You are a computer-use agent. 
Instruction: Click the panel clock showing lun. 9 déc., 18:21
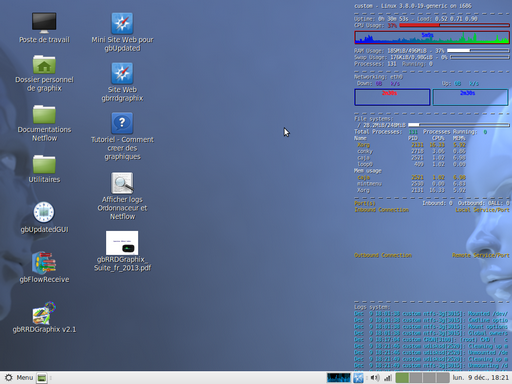pyautogui.click(x=480, y=378)
